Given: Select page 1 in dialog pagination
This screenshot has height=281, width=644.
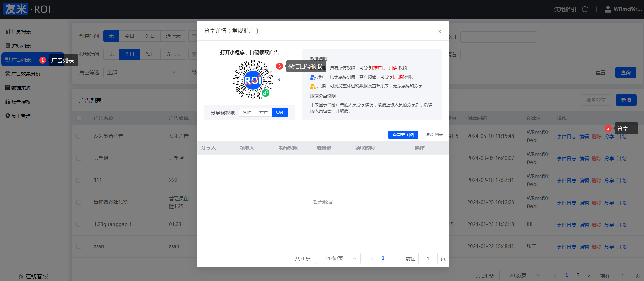Looking at the screenshot, I should pos(383,258).
